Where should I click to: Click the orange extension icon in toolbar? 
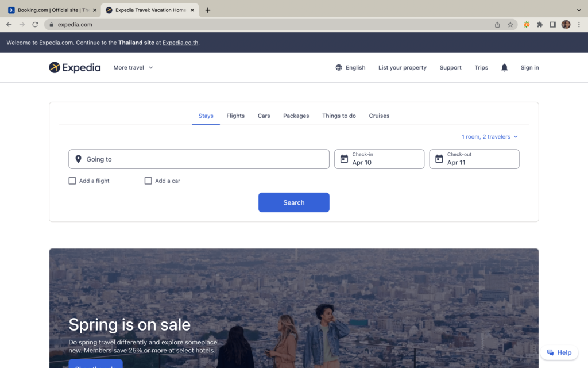point(527,24)
